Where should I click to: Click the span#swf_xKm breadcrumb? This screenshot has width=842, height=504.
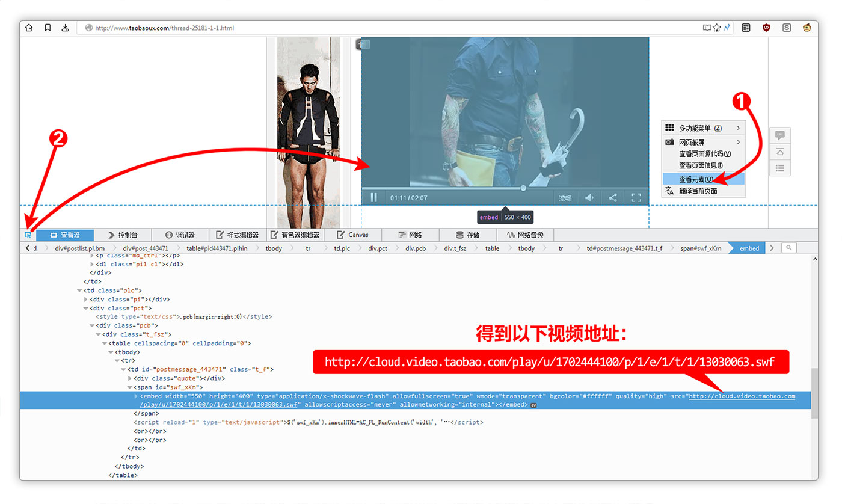tap(700, 248)
